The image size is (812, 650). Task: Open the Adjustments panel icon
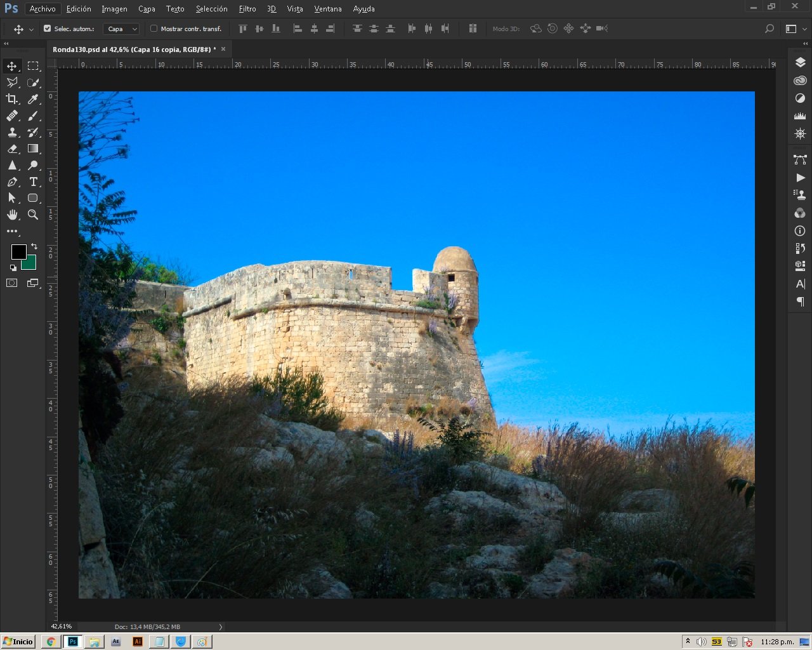coord(800,98)
